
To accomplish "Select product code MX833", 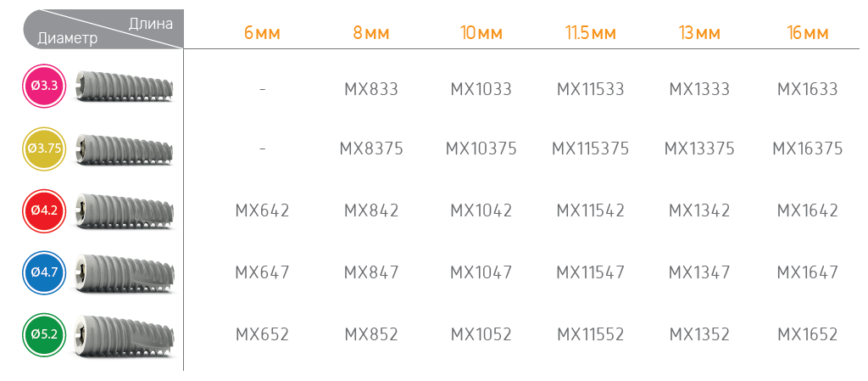I will point(371,88).
